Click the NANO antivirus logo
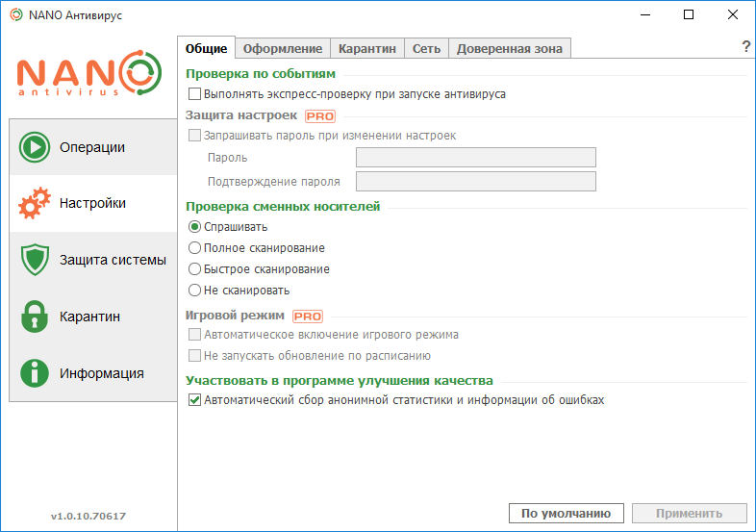This screenshot has height=532, width=756. point(89,73)
